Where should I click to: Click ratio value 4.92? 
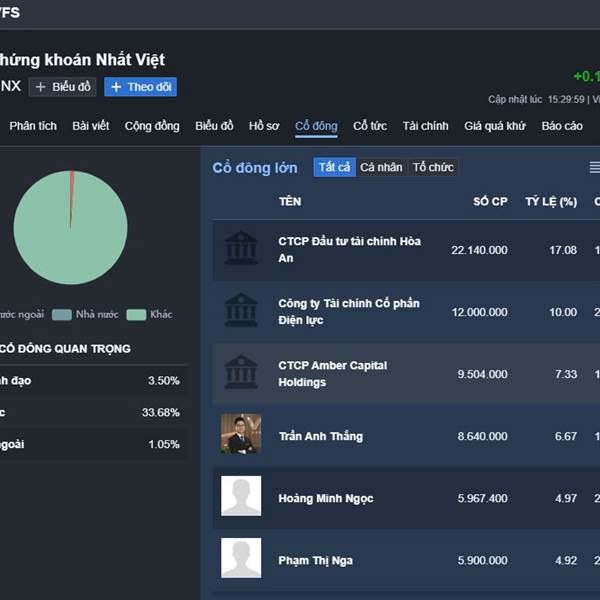click(x=566, y=560)
